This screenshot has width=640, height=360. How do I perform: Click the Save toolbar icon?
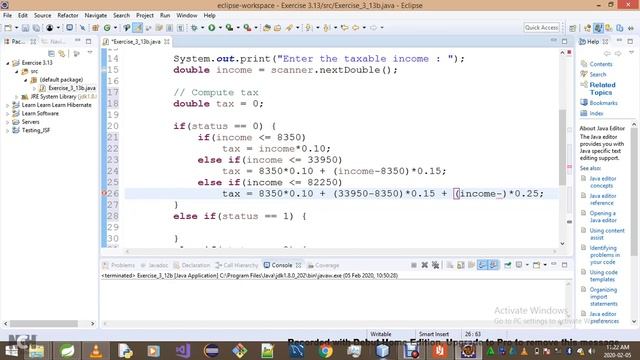(x=25, y=28)
